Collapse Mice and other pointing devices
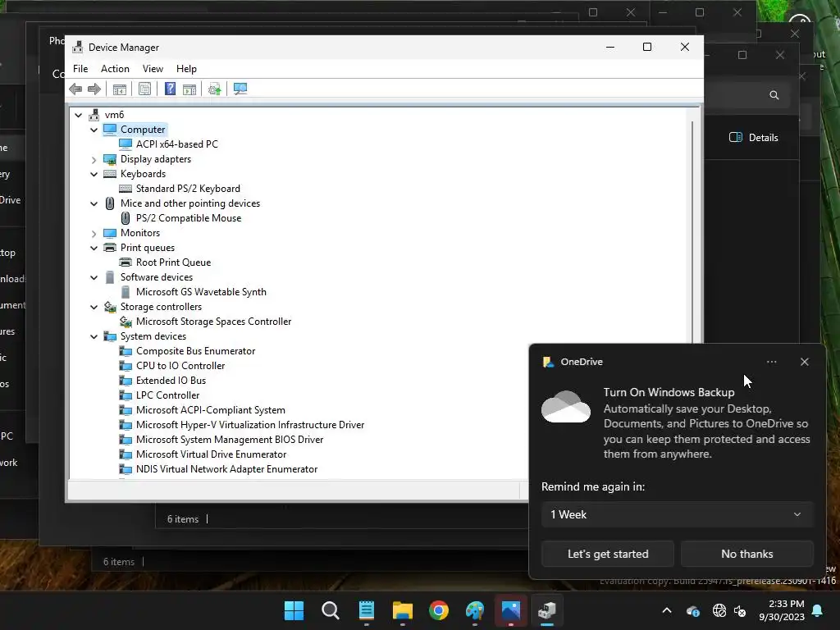 click(94, 203)
